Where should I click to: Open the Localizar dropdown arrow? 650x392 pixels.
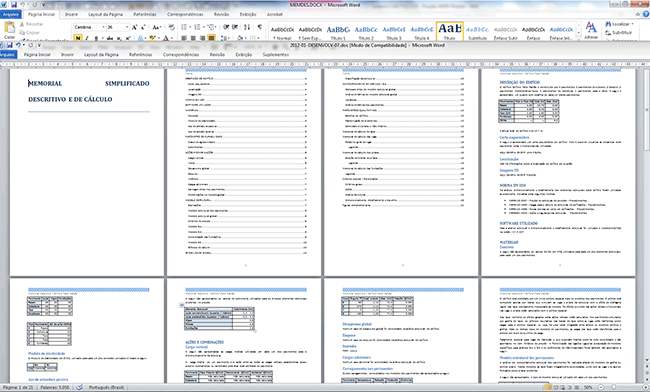[633, 24]
